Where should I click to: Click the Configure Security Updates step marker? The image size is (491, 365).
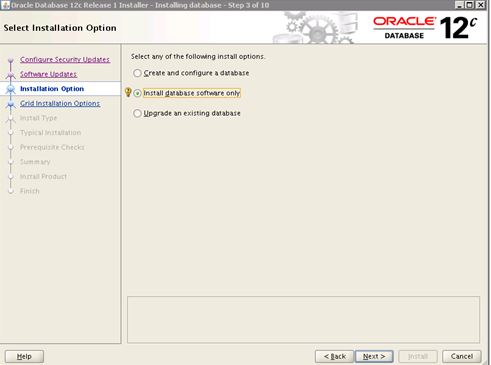click(x=11, y=60)
